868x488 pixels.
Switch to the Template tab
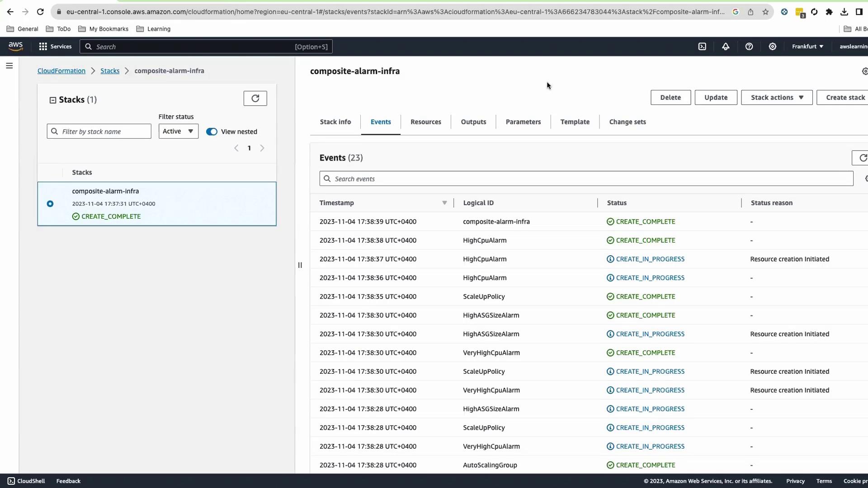pyautogui.click(x=575, y=122)
